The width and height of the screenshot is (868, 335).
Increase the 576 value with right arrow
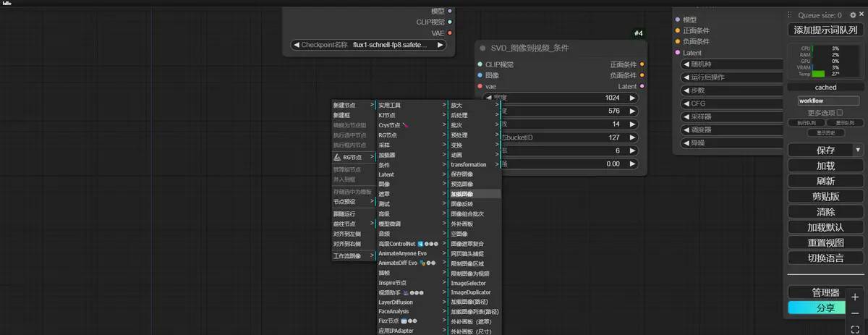631,111
